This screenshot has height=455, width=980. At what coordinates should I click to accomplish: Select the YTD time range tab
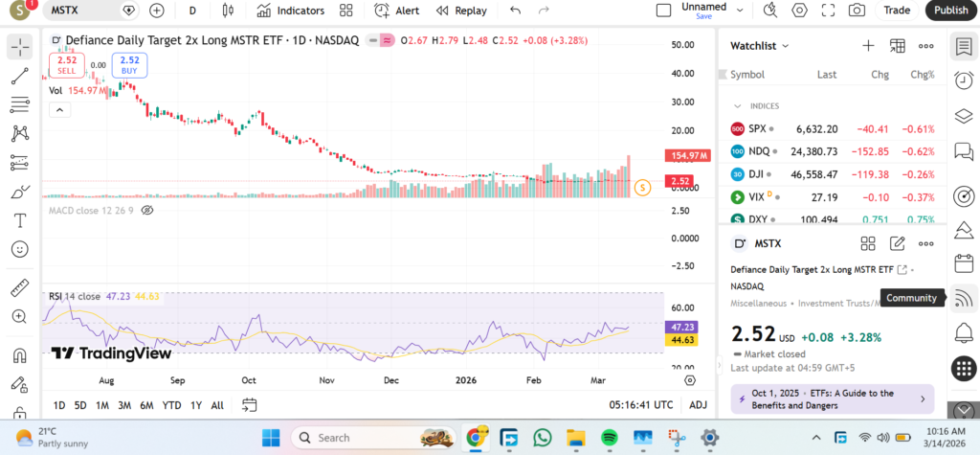172,404
